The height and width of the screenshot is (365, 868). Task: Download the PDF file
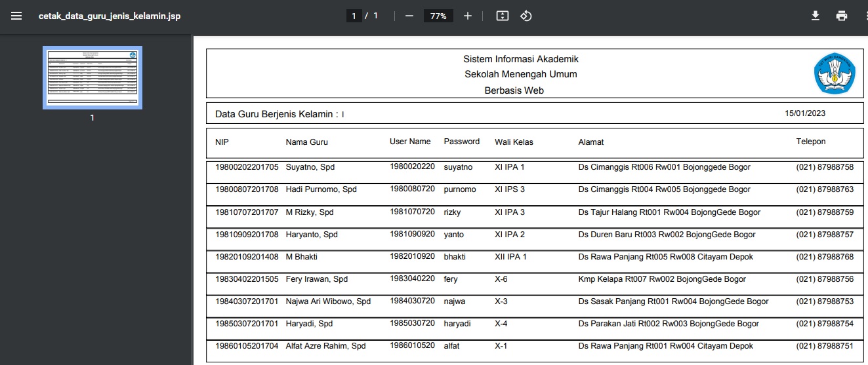click(816, 16)
